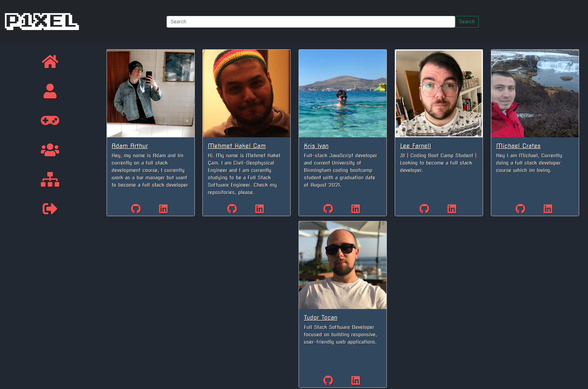This screenshot has width=588, height=389.
Task: Click the game controller icon
Action: 50,120
